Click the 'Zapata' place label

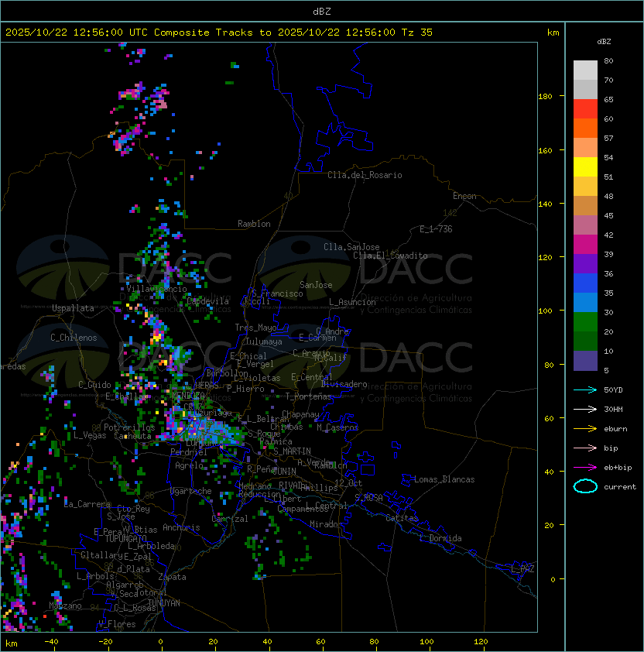[172, 577]
